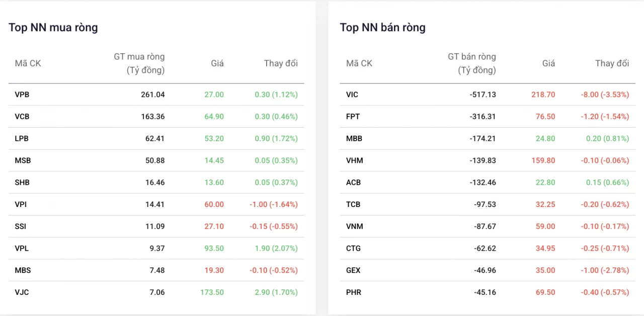Select the VPI stock symbol

[21, 204]
